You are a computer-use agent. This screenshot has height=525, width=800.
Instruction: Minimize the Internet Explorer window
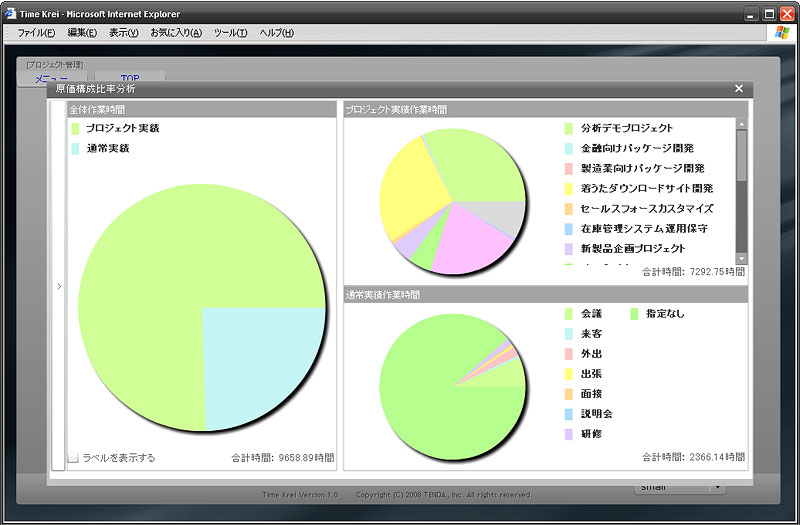pyautogui.click(x=751, y=14)
